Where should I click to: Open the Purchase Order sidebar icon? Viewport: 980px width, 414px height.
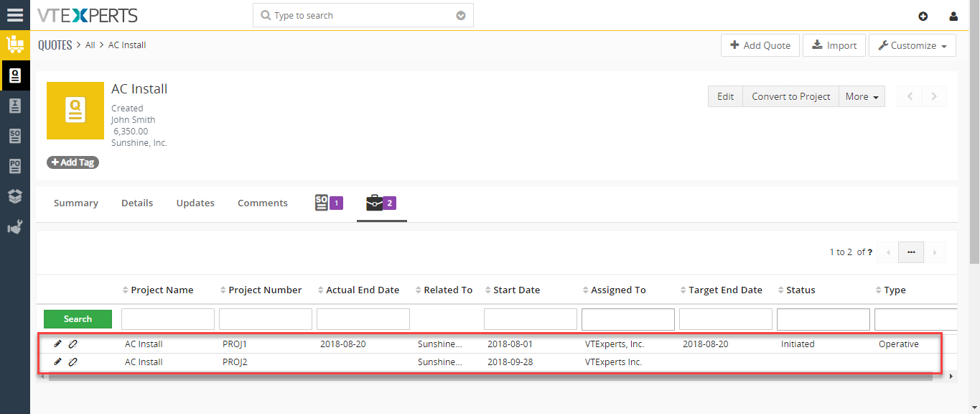coord(15,166)
